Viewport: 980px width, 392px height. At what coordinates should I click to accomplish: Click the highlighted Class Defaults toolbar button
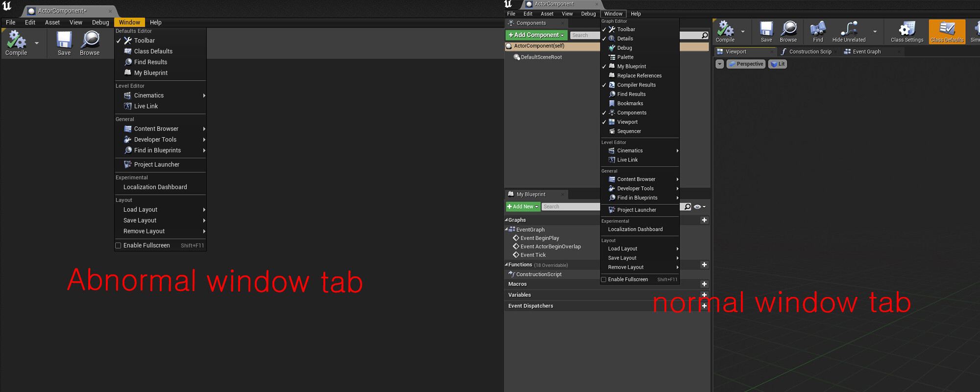(947, 32)
